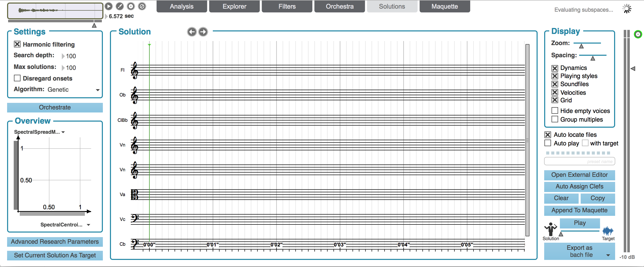Click the Search depth value stepper

[69, 56]
